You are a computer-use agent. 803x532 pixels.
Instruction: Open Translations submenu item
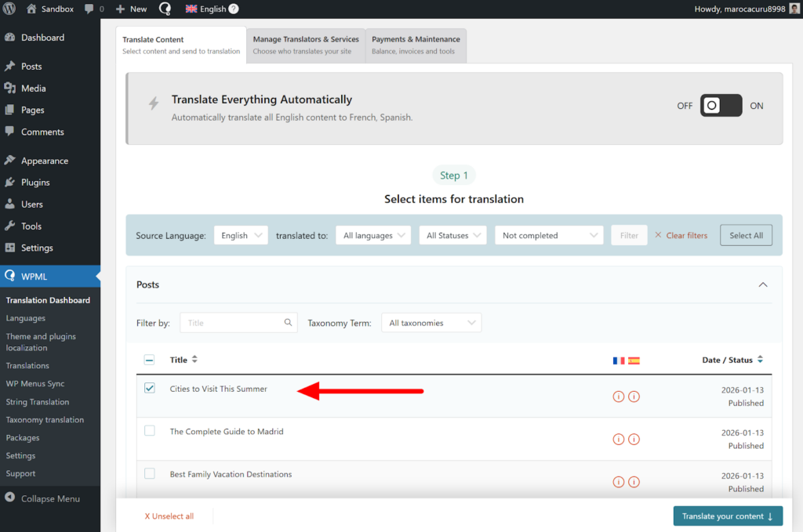coord(27,366)
